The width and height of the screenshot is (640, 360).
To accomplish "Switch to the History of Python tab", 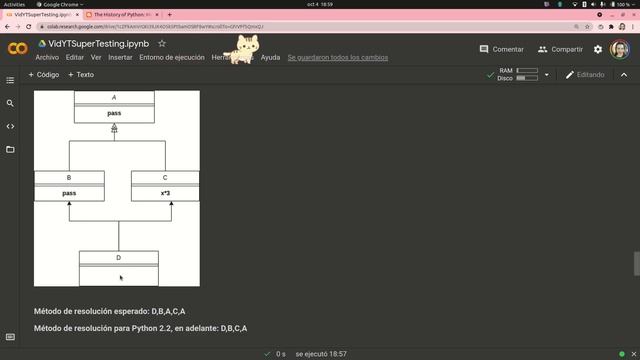I will pyautogui.click(x=122, y=15).
